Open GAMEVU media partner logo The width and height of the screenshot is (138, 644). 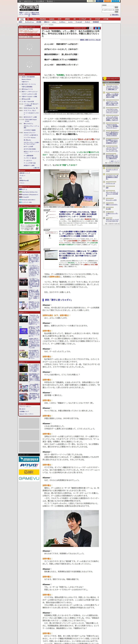[x=29, y=478]
